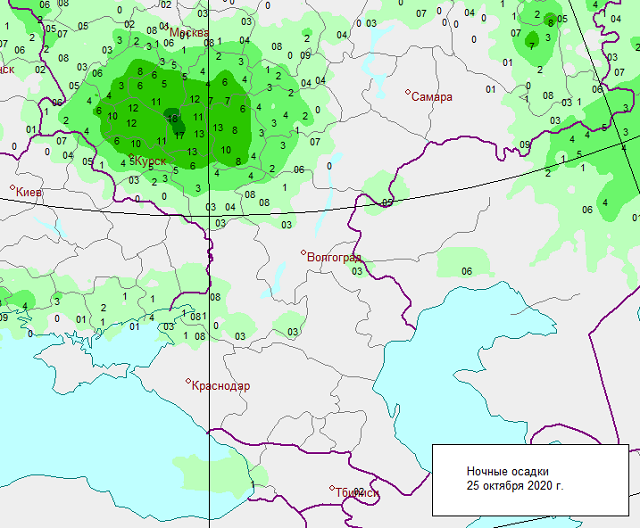Click the precipitation value 17 in dark green
Screen dimensions: 640x528
click(179, 130)
